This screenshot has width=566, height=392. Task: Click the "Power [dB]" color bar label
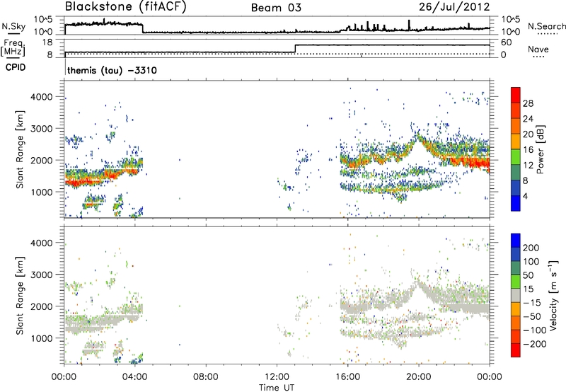tap(540, 149)
